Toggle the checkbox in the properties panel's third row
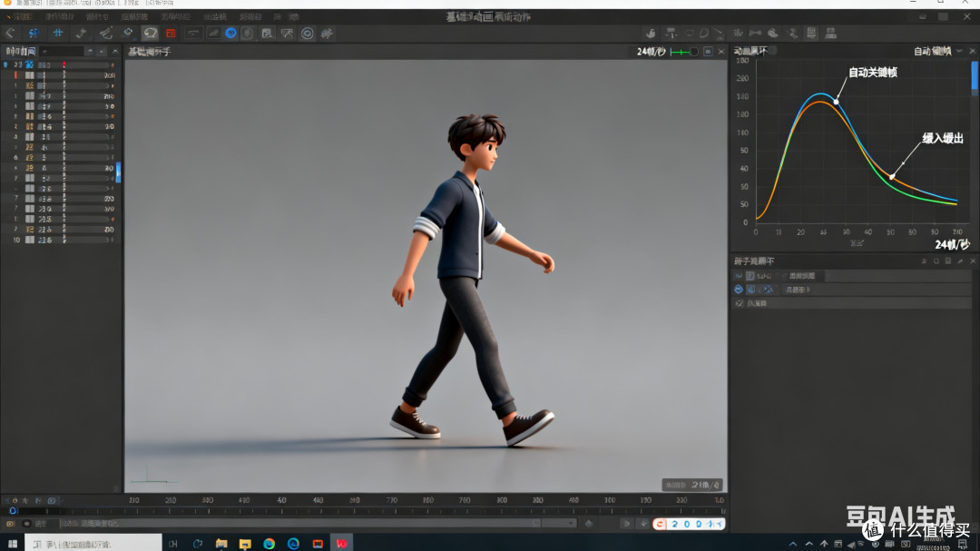The width and height of the screenshot is (980, 551). click(740, 303)
